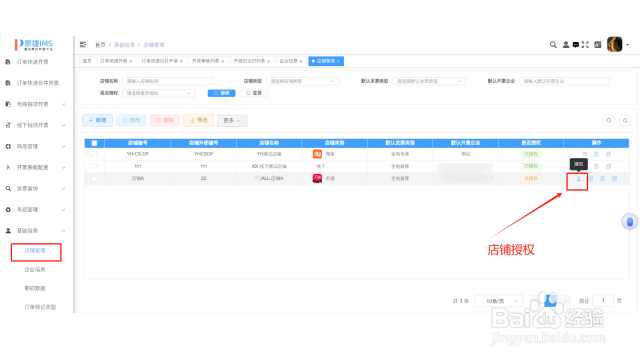
Task: Select 企业信息 in the sidebar submenu
Action: point(35,269)
